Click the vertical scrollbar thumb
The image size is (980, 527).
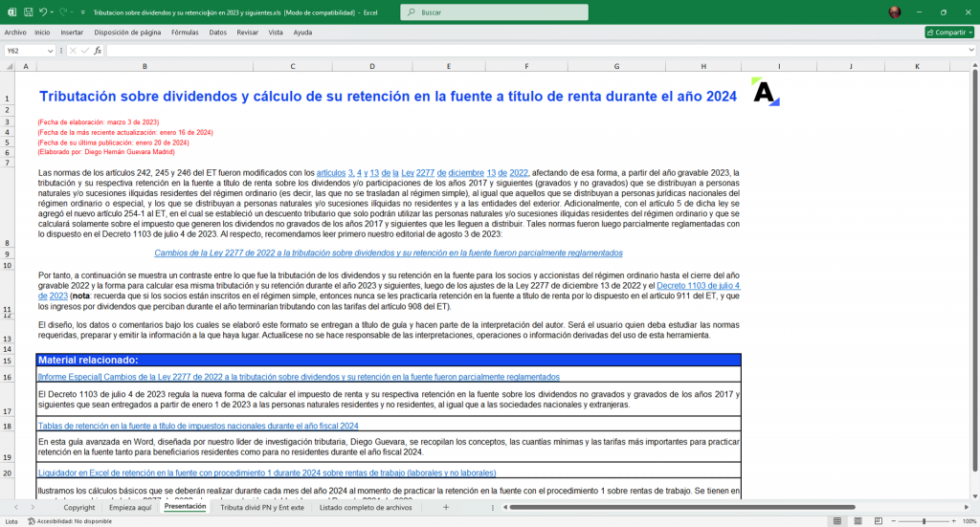974,272
